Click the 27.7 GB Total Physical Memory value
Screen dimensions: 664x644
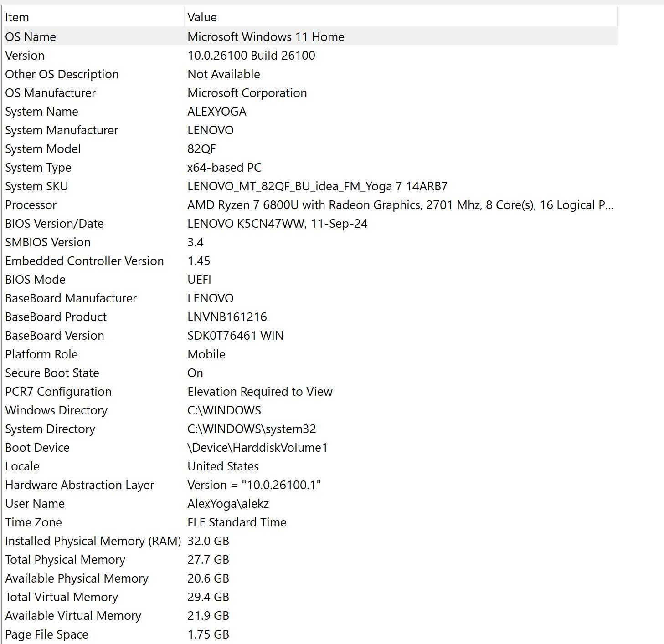208,559
